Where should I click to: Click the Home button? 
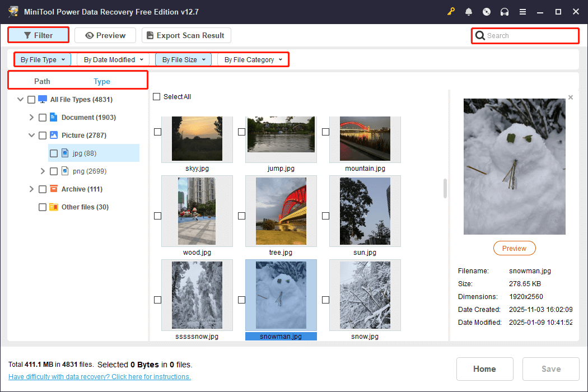(x=484, y=368)
